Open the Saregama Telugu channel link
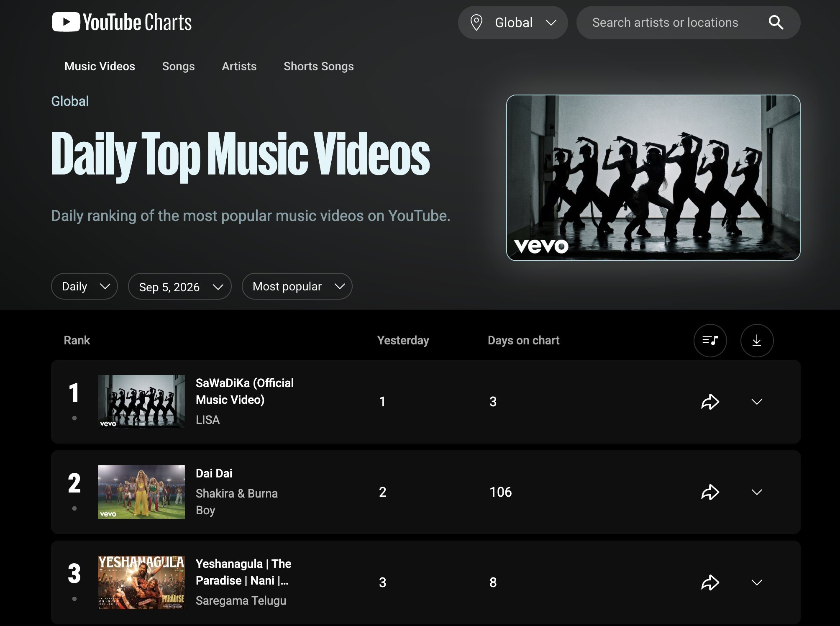Viewport: 840px width, 626px height. click(x=241, y=601)
